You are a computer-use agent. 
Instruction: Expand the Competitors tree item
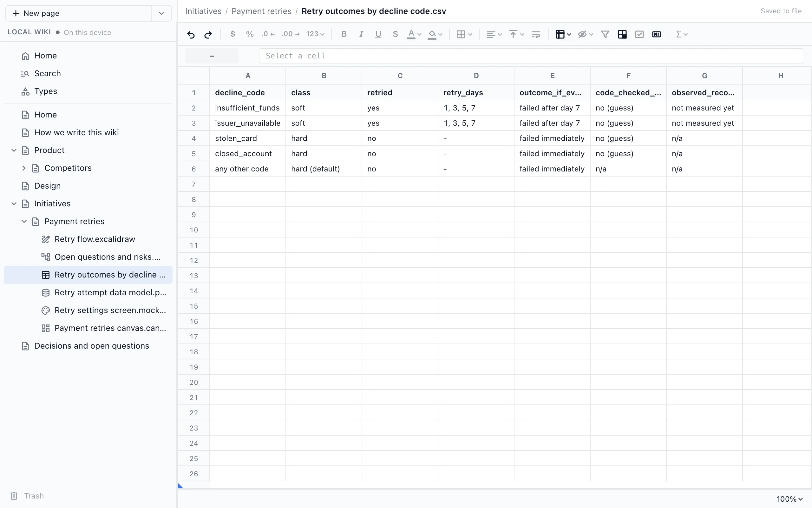[x=24, y=168]
